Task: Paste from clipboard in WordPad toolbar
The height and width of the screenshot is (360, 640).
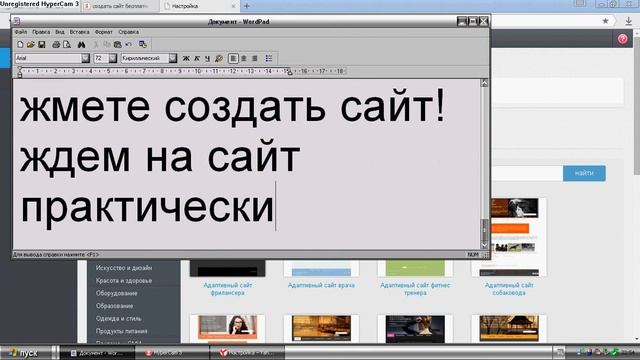Action: (118, 44)
